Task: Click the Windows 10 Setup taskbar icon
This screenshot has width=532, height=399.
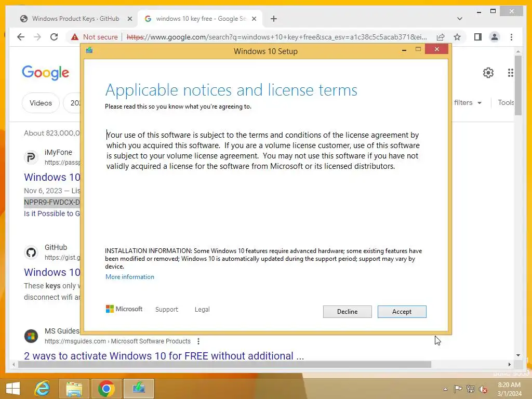Action: click(x=138, y=389)
